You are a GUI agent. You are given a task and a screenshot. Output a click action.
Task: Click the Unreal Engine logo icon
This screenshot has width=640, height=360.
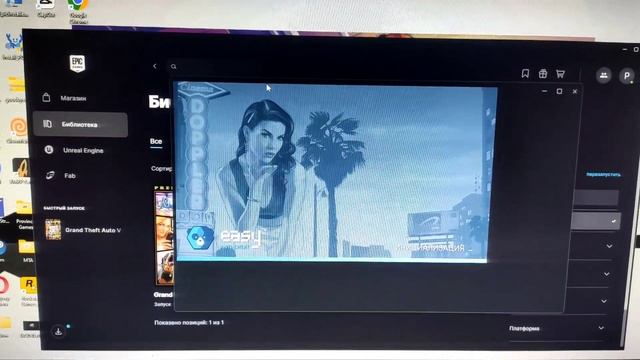49,150
